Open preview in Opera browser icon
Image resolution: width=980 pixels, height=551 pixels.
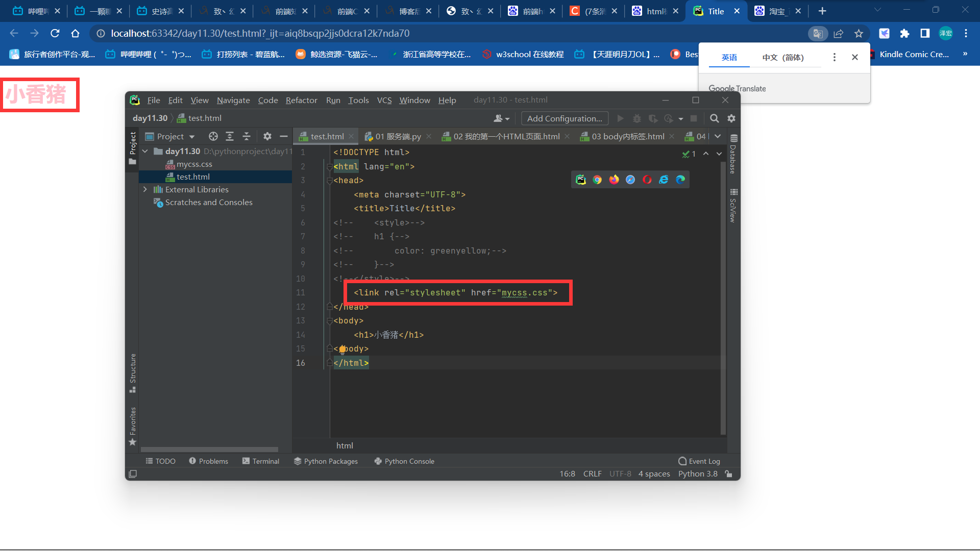(x=647, y=180)
